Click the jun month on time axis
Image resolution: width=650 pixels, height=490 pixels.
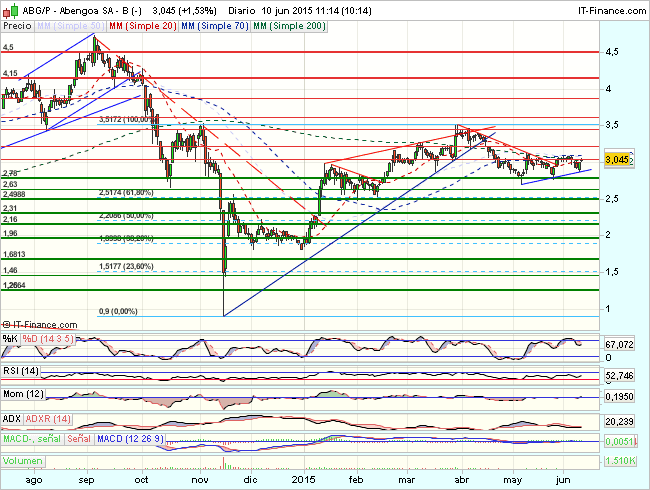[563, 480]
